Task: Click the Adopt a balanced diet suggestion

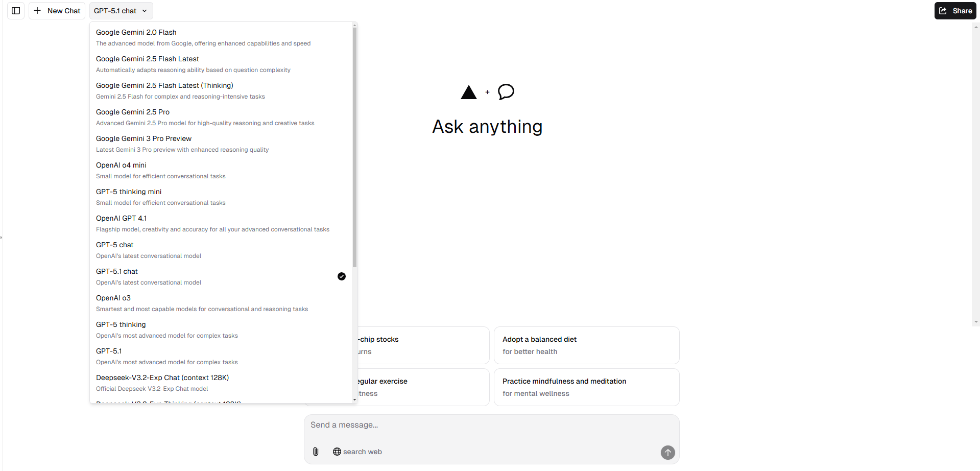Action: [x=586, y=345]
